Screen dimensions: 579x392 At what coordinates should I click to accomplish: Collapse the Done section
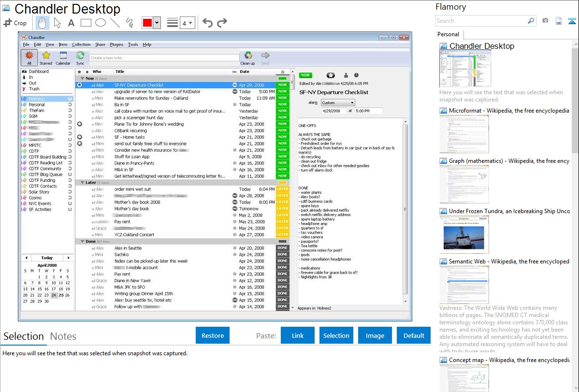pyautogui.click(x=82, y=241)
